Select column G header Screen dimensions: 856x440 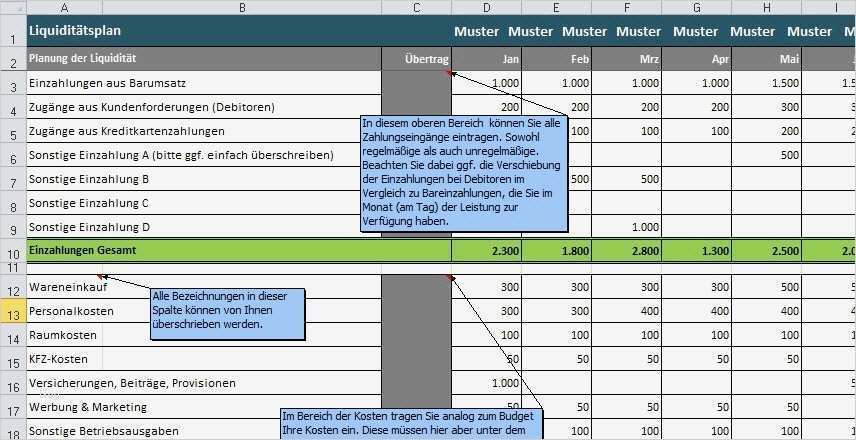point(696,7)
